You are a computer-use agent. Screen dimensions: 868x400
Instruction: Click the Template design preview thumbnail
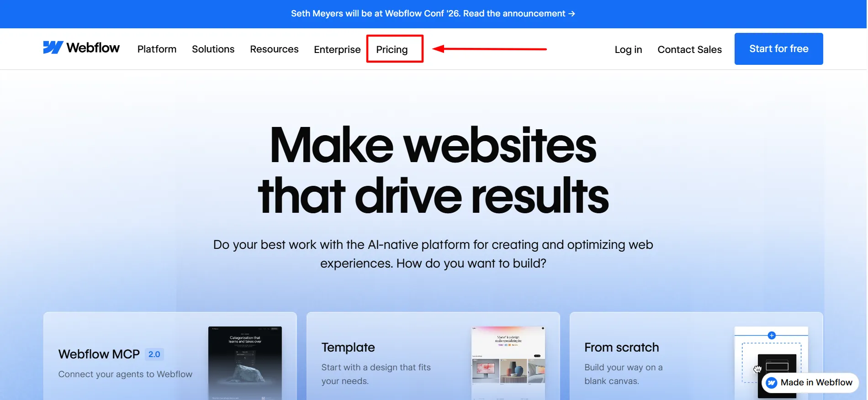tap(508, 363)
